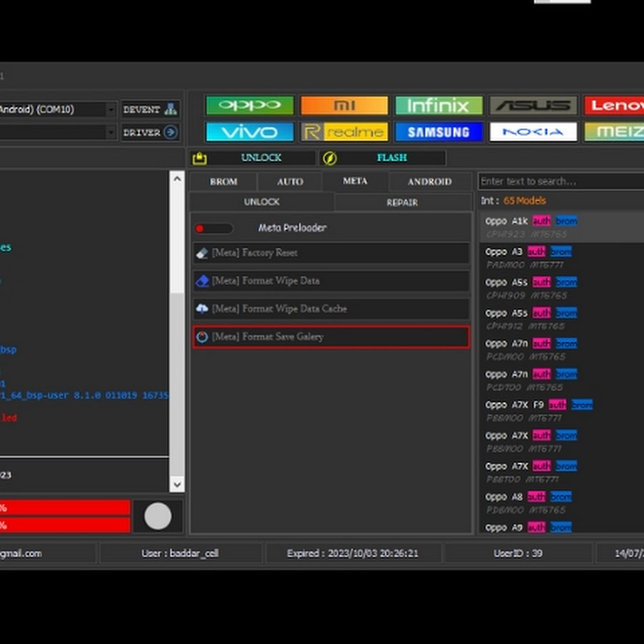The image size is (644, 644).
Task: Select the Oppo brand logo
Action: [x=250, y=106]
